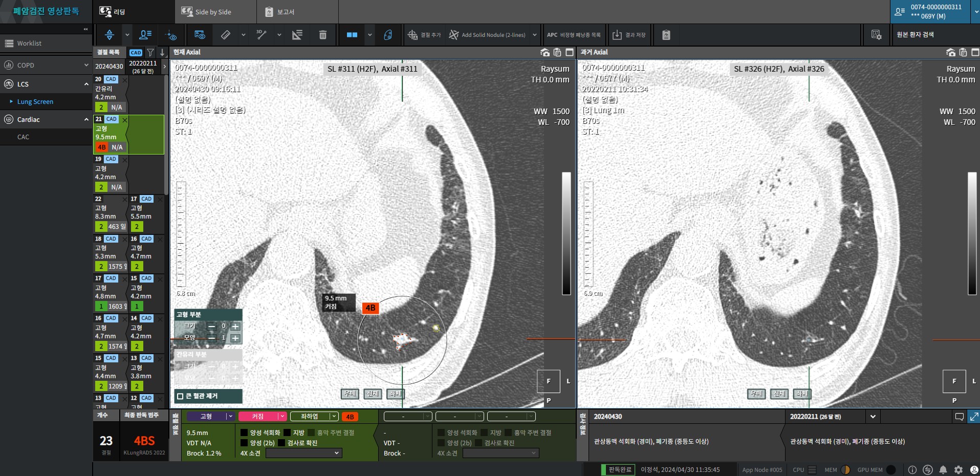980x476 pixels.
Task: Click the lung view icon in toolbar
Action: click(x=388, y=35)
